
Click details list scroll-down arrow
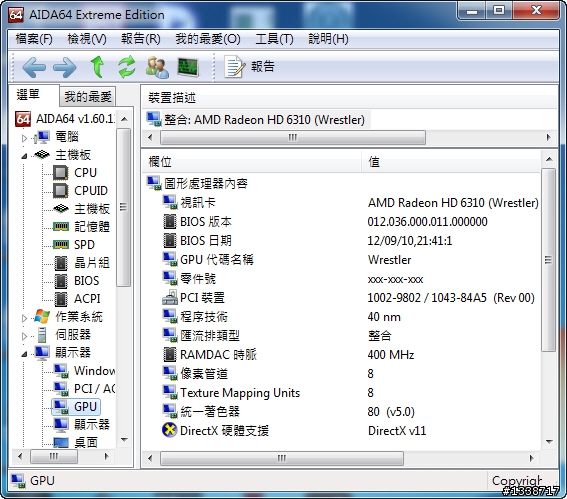tap(549, 442)
